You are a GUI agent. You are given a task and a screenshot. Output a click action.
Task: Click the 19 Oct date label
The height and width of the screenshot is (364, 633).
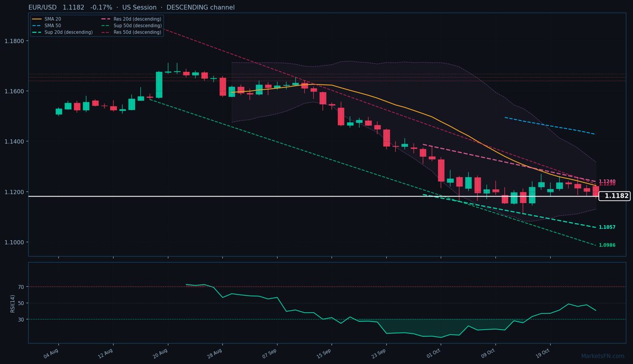[x=543, y=353]
